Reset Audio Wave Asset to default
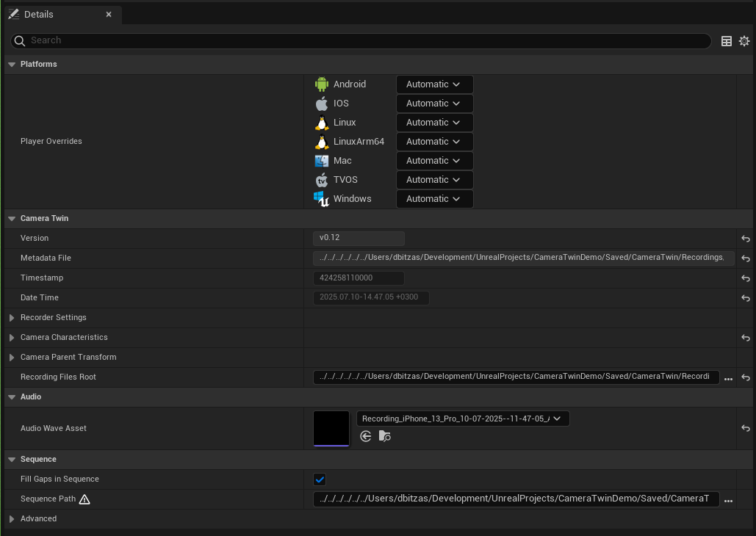Screen dimensions: 756x536 (746, 429)
